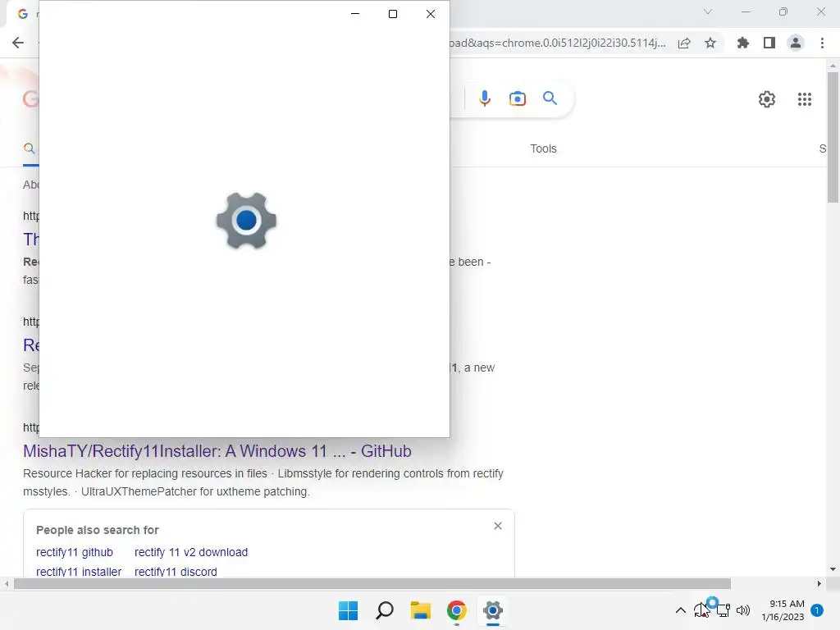Search by voice with microphone icon
The height and width of the screenshot is (630, 840).
(x=485, y=98)
